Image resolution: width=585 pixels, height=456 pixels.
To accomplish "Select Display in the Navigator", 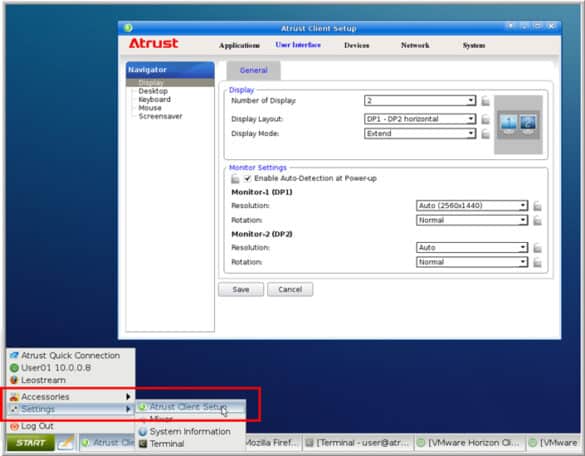I will coord(170,82).
